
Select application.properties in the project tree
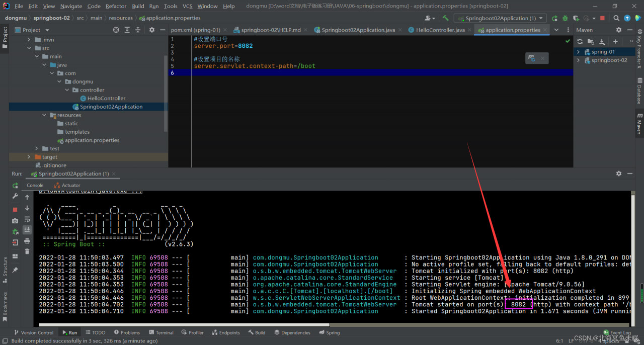coord(88,140)
